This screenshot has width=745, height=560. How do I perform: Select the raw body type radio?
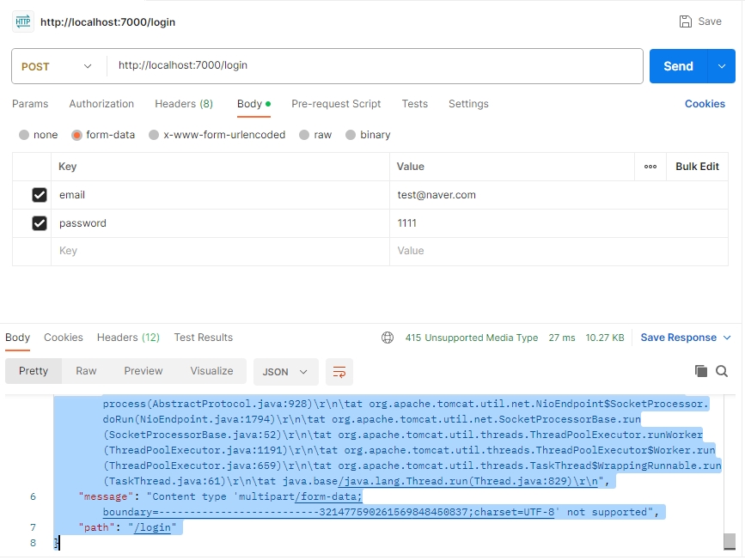tap(304, 135)
